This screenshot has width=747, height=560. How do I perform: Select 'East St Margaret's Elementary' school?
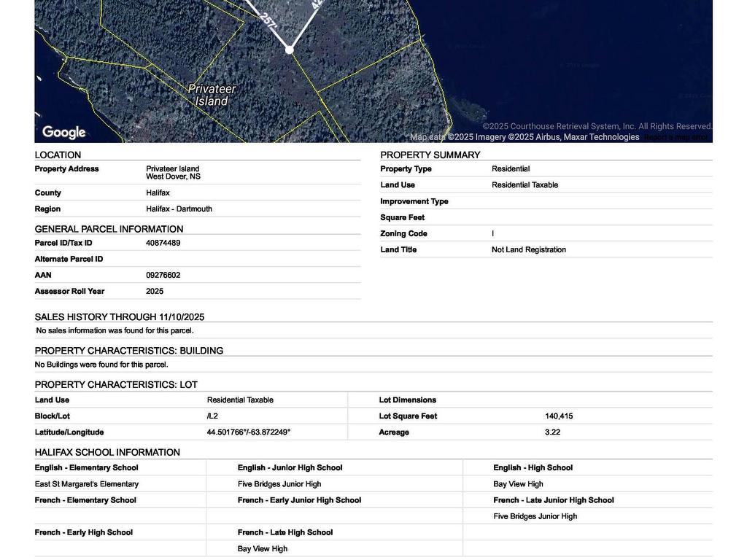point(87,484)
